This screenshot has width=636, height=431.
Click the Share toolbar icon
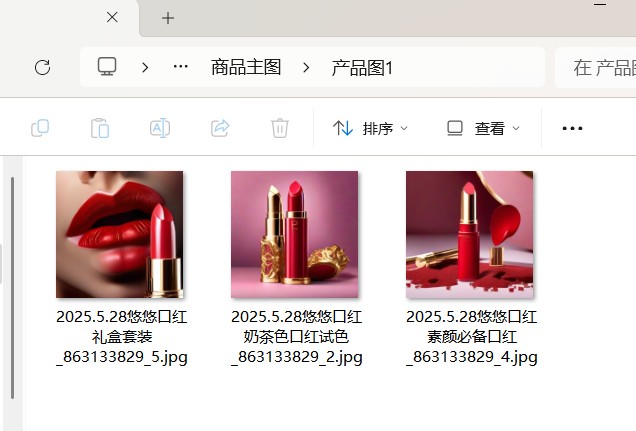[220, 128]
